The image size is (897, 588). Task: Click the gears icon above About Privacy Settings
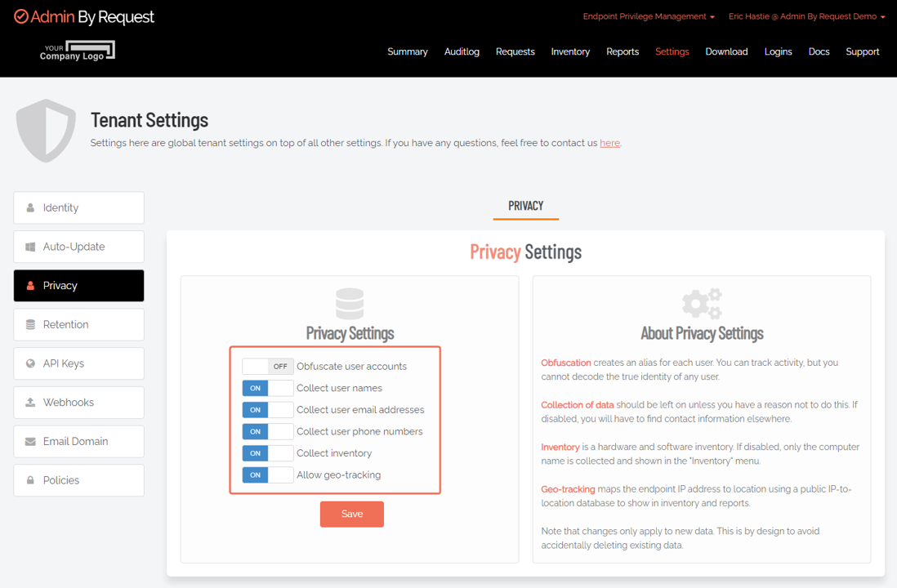coord(702,304)
